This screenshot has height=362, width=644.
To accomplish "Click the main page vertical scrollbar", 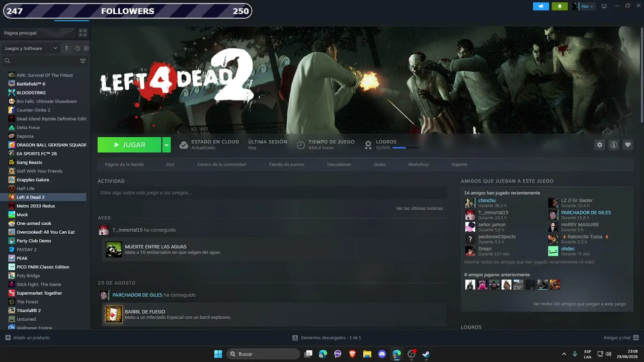I will (x=641, y=75).
